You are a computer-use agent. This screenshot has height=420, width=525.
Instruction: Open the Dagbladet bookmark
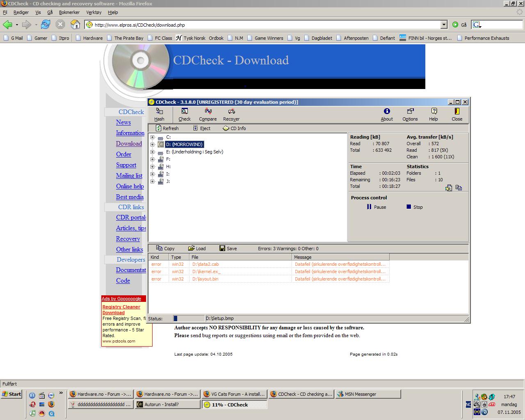[x=318, y=38]
